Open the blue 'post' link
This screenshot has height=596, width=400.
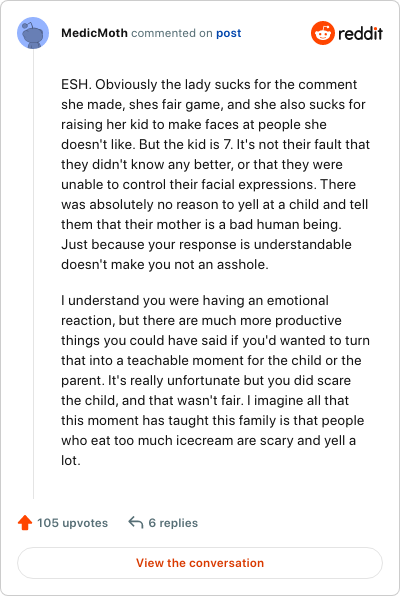229,33
